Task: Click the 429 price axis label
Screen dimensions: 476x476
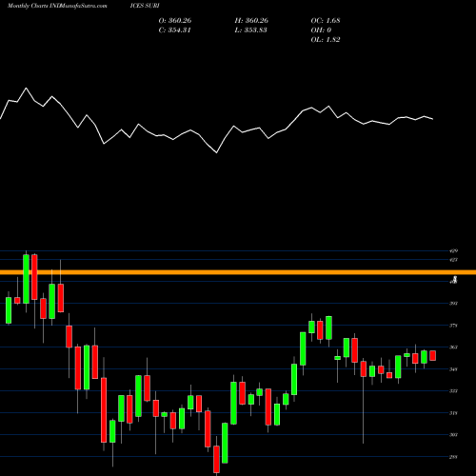Action: point(453,251)
